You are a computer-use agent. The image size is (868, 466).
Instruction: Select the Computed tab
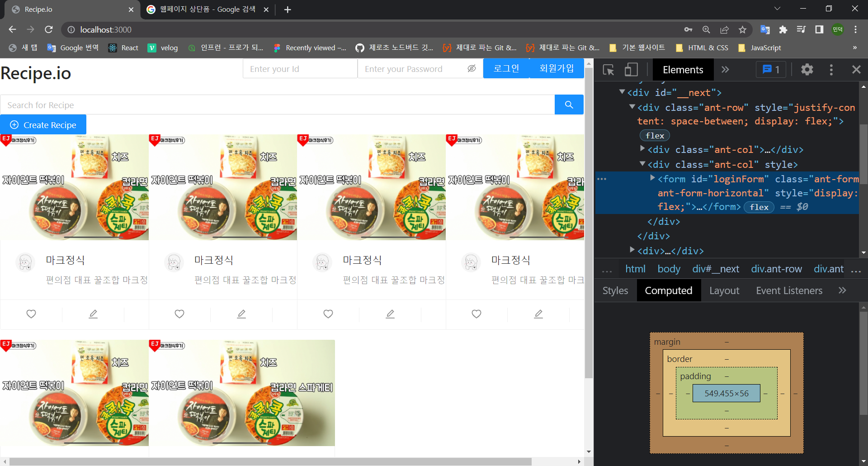coord(669,290)
